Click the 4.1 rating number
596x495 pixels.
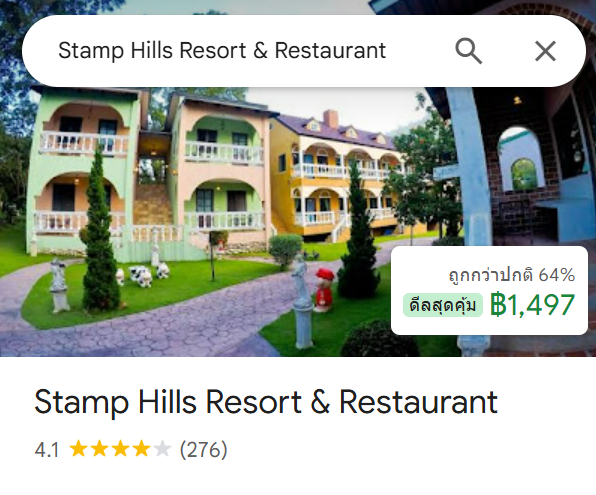47,450
